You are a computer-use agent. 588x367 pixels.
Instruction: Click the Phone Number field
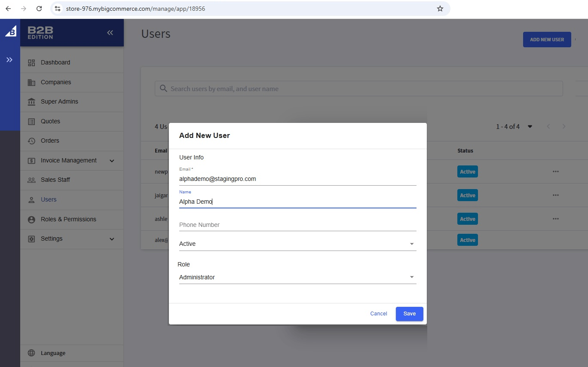coord(297,225)
